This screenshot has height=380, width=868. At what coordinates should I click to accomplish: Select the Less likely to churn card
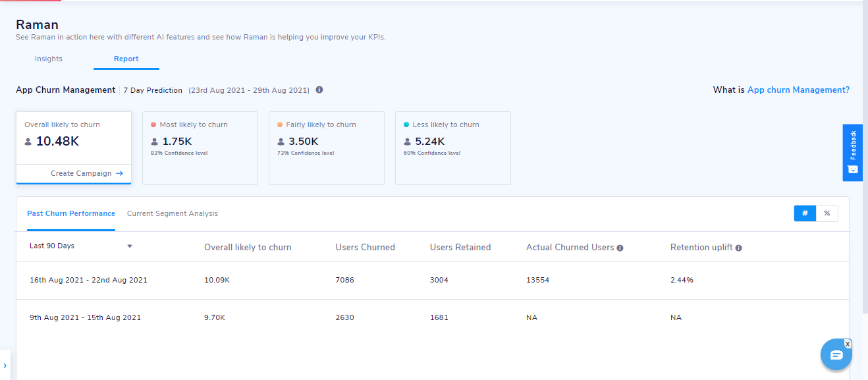point(453,148)
